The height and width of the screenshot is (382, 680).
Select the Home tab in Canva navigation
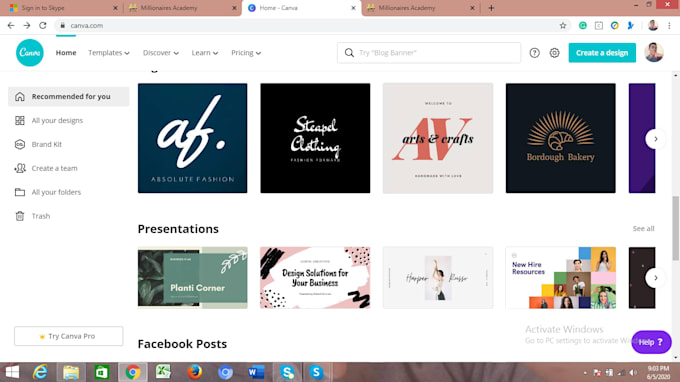point(66,53)
